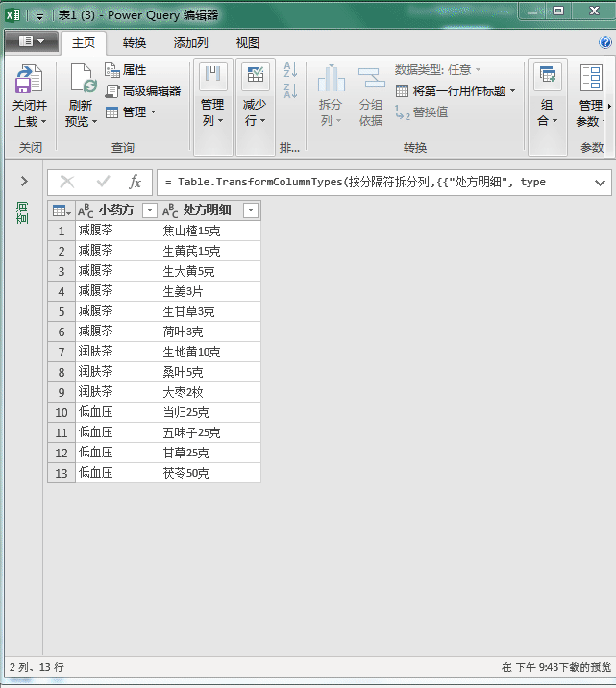The image size is (616, 688).
Task: Click the fx function icon
Action: 136,182
